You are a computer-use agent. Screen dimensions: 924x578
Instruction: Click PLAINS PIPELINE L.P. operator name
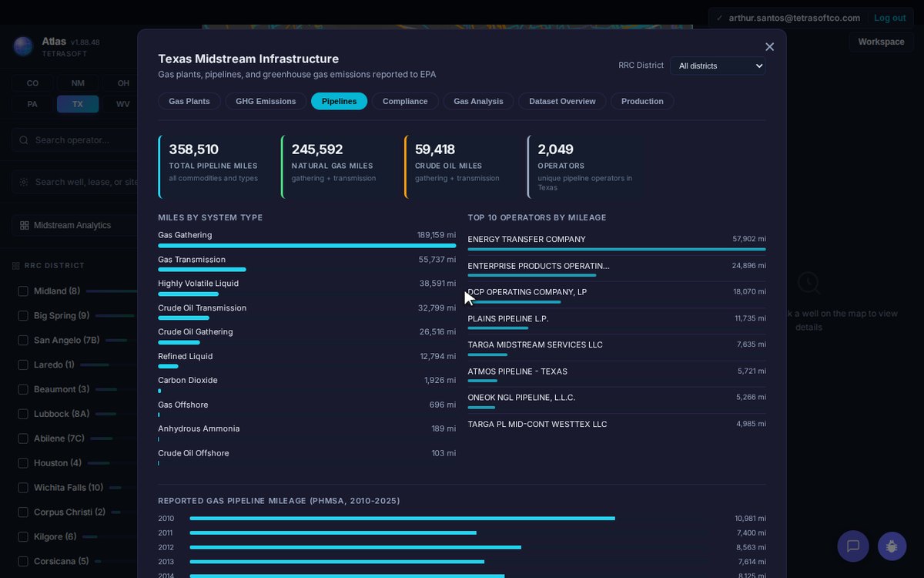[x=508, y=319]
